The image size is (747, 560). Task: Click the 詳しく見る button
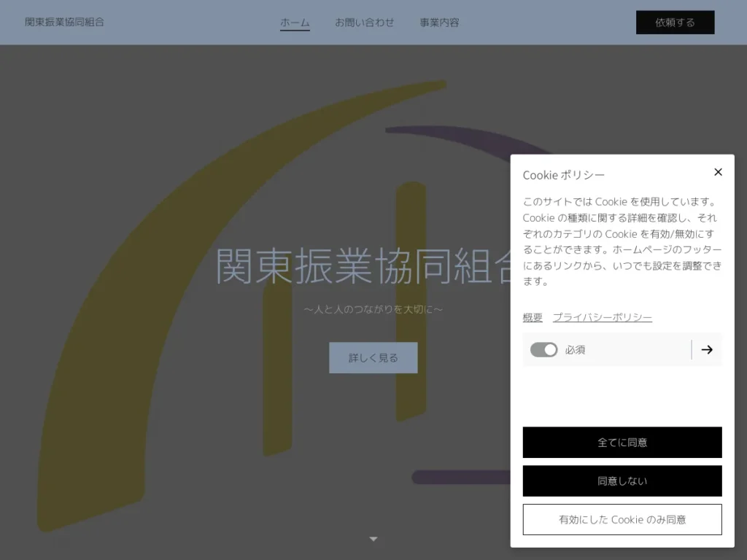pos(373,357)
